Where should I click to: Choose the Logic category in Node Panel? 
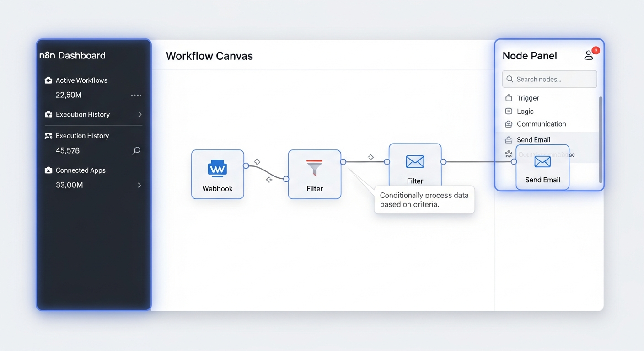(x=525, y=111)
